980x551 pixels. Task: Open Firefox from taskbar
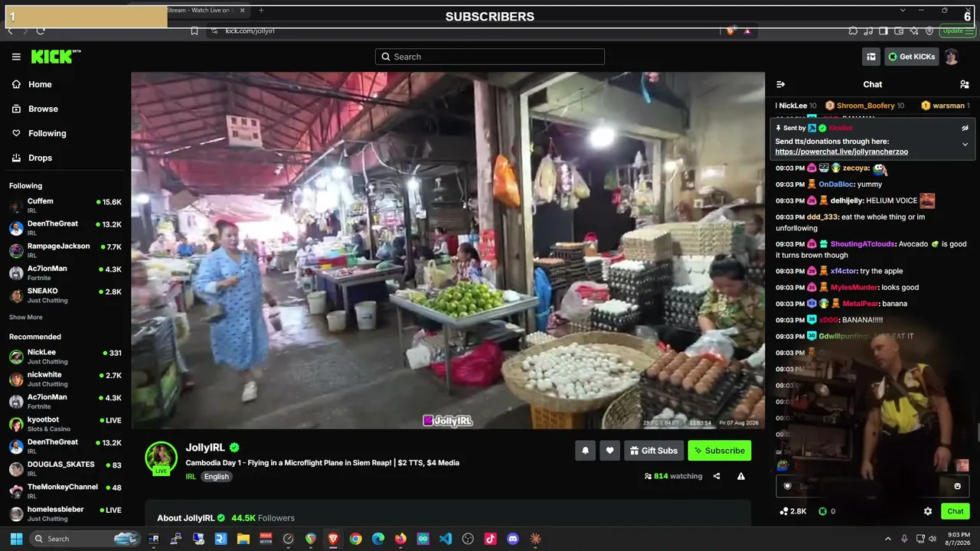(x=400, y=539)
